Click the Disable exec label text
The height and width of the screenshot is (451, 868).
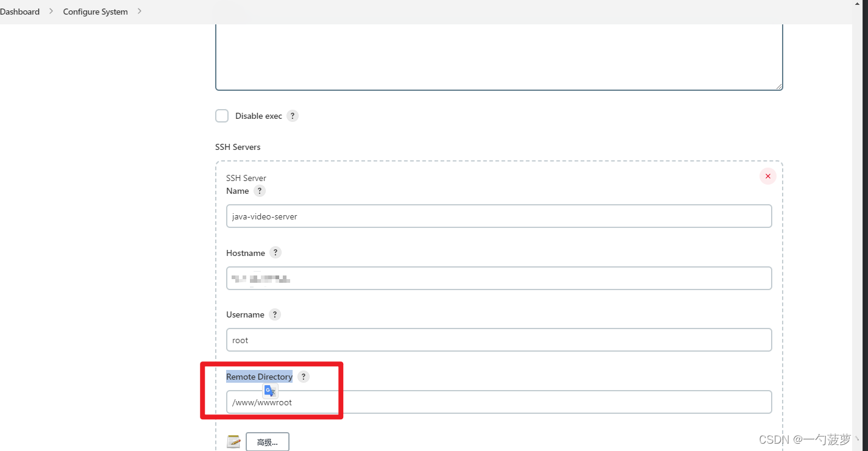coord(258,116)
